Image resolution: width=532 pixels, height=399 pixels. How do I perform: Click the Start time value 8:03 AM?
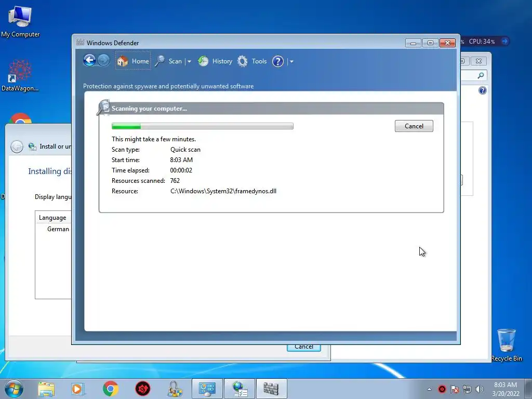point(181,160)
